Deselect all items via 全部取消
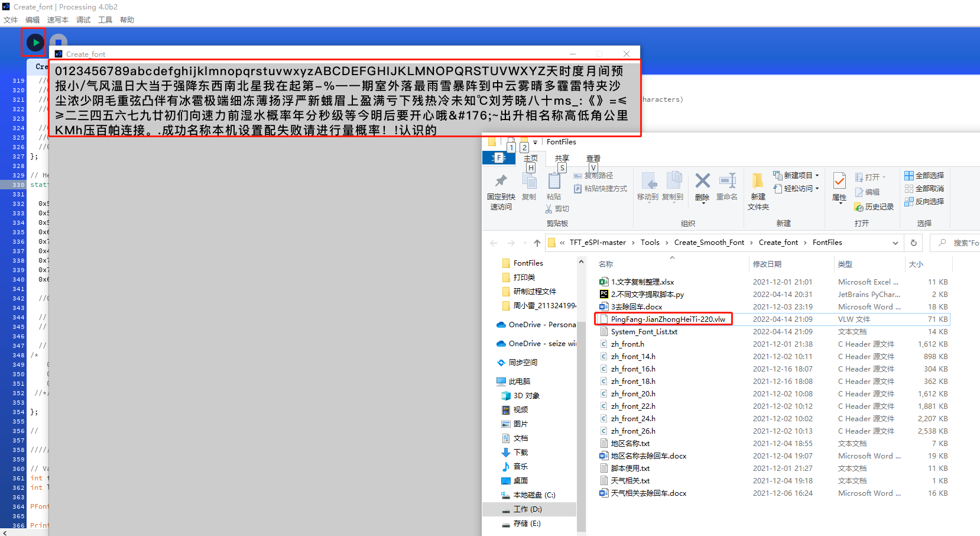 925,188
